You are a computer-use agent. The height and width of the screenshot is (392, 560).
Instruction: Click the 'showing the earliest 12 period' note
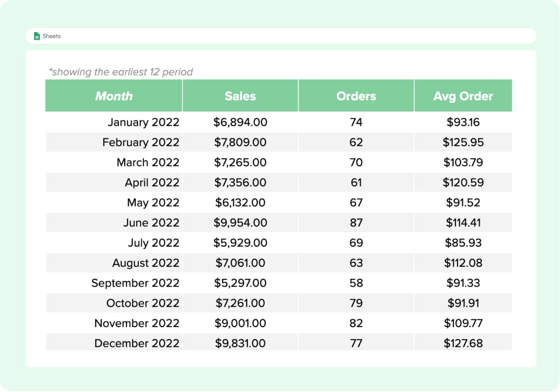121,72
